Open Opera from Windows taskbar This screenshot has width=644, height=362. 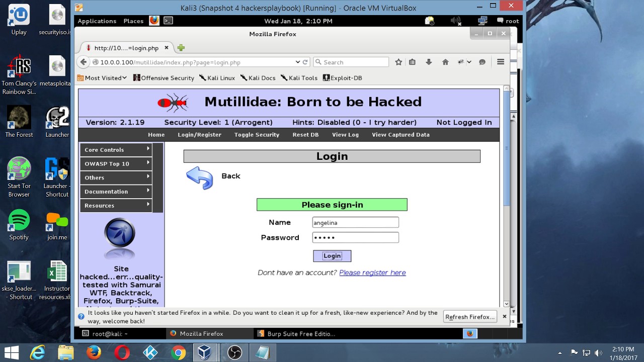click(x=122, y=352)
